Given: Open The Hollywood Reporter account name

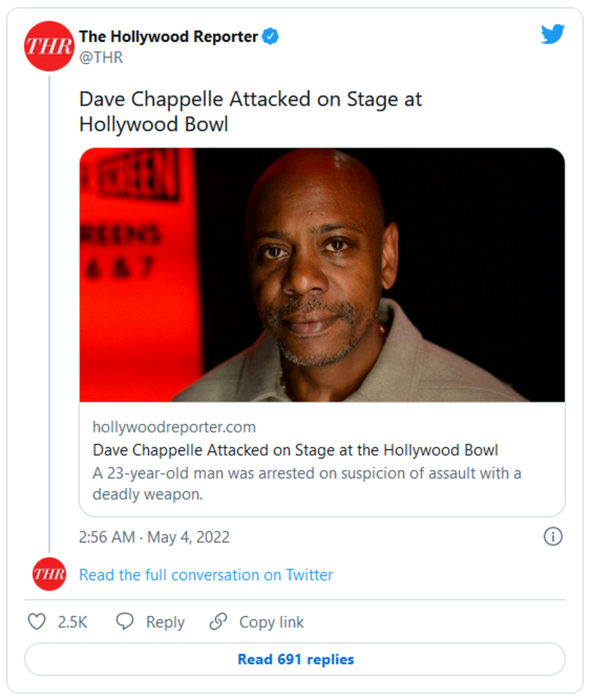Looking at the screenshot, I should pyautogui.click(x=168, y=37).
